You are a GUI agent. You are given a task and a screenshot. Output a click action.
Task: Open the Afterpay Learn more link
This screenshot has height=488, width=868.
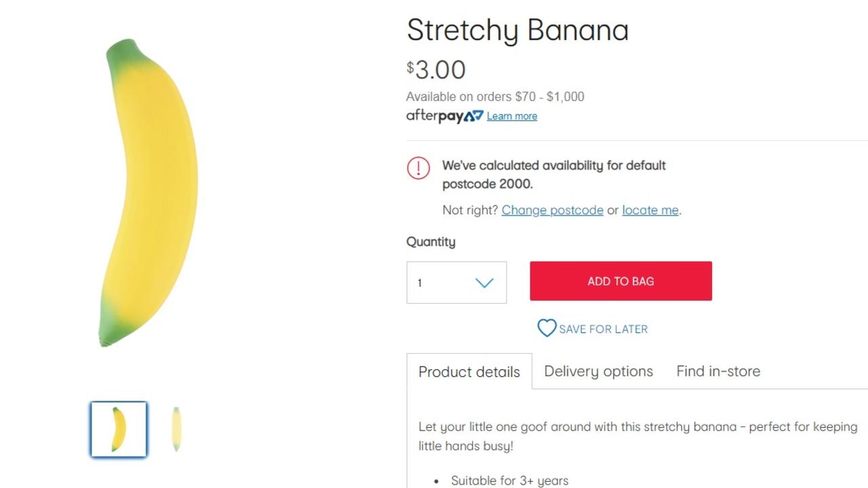coord(512,116)
